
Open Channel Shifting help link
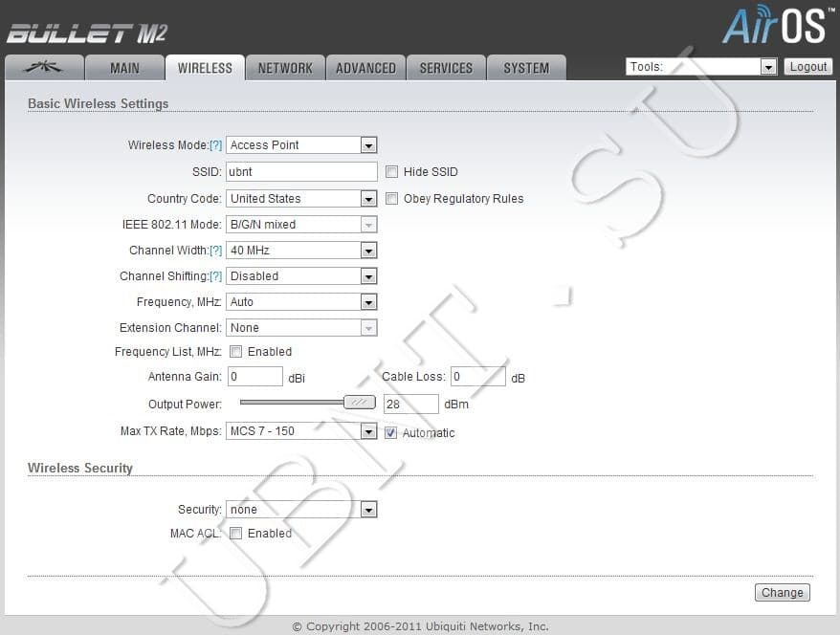[x=215, y=275]
